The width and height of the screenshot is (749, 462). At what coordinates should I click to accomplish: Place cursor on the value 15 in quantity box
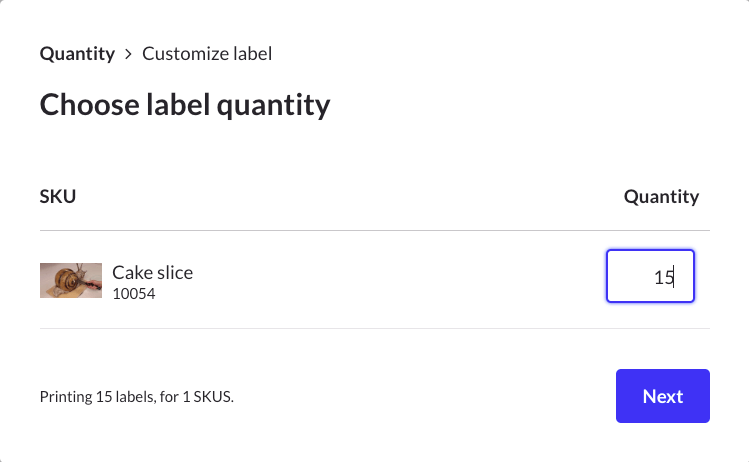point(664,277)
